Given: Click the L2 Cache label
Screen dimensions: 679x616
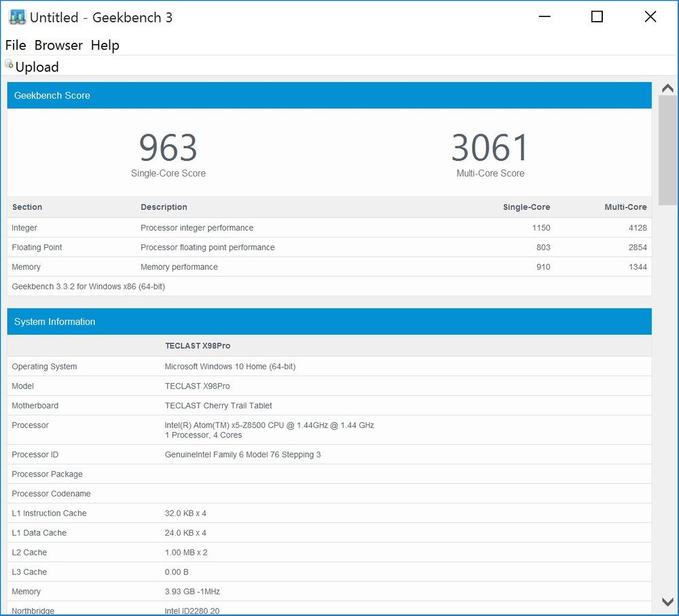Looking at the screenshot, I should click(29, 552).
